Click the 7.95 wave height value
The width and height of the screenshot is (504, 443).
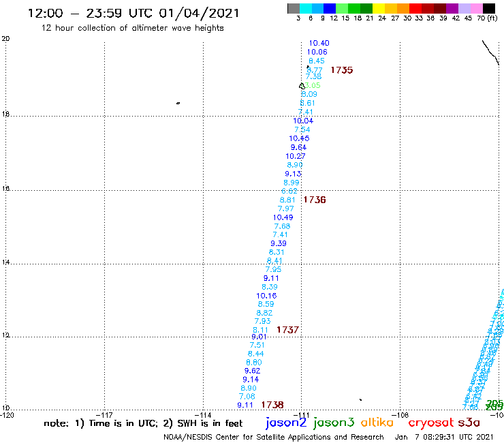point(273,270)
